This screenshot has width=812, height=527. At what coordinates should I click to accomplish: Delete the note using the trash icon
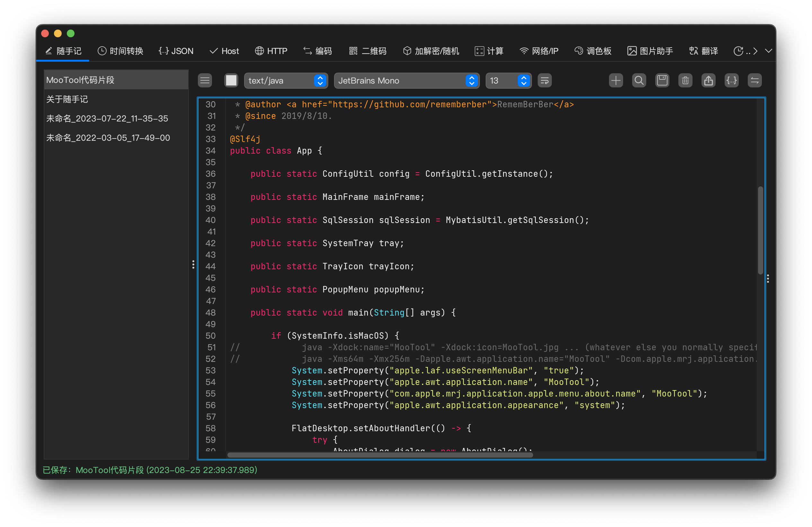[685, 81]
